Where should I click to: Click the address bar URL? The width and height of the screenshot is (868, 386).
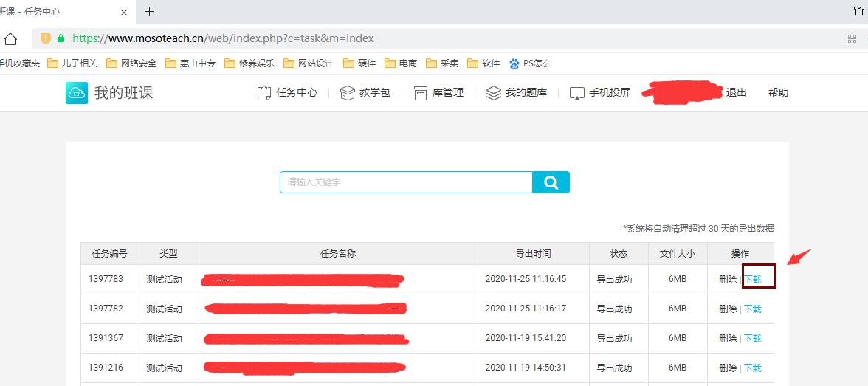(223, 39)
